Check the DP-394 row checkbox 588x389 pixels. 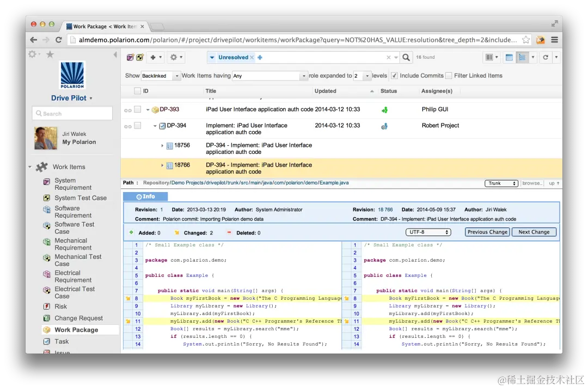coord(138,126)
